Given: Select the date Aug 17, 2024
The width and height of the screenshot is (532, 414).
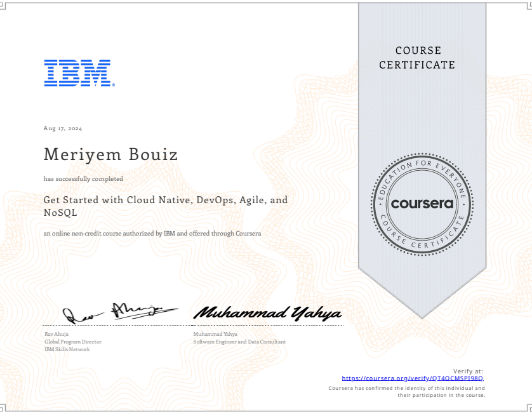Looking at the screenshot, I should pyautogui.click(x=63, y=128).
